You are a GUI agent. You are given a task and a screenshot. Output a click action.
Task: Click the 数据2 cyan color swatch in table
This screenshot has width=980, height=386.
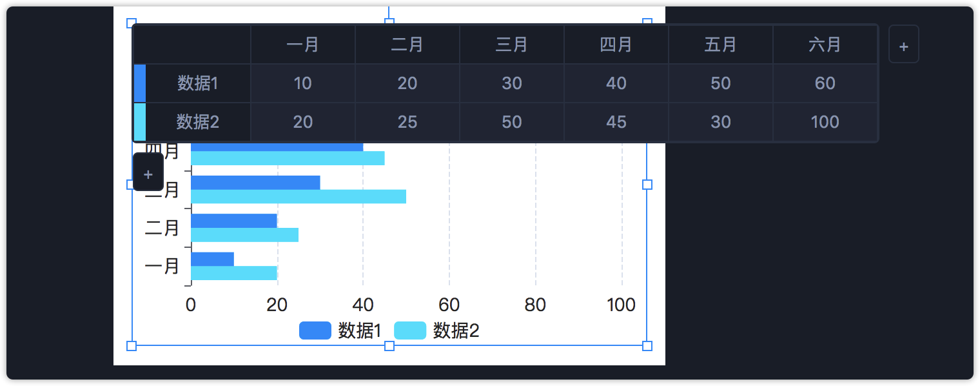pyautogui.click(x=140, y=122)
